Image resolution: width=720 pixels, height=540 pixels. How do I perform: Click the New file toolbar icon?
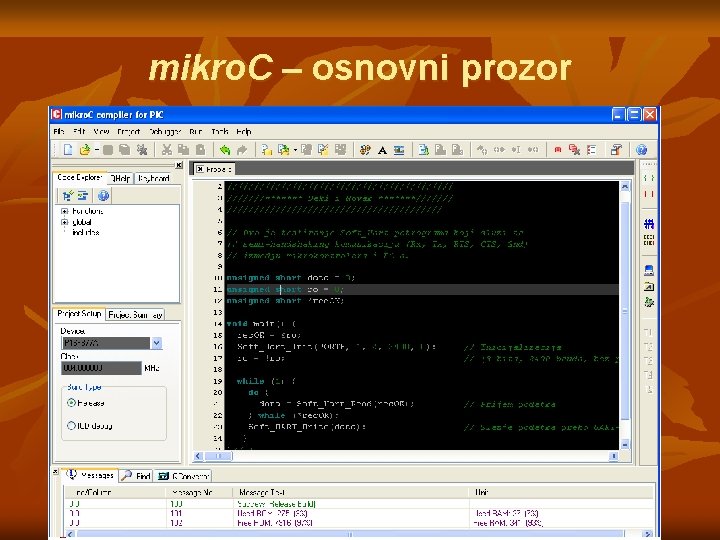pyautogui.click(x=68, y=150)
